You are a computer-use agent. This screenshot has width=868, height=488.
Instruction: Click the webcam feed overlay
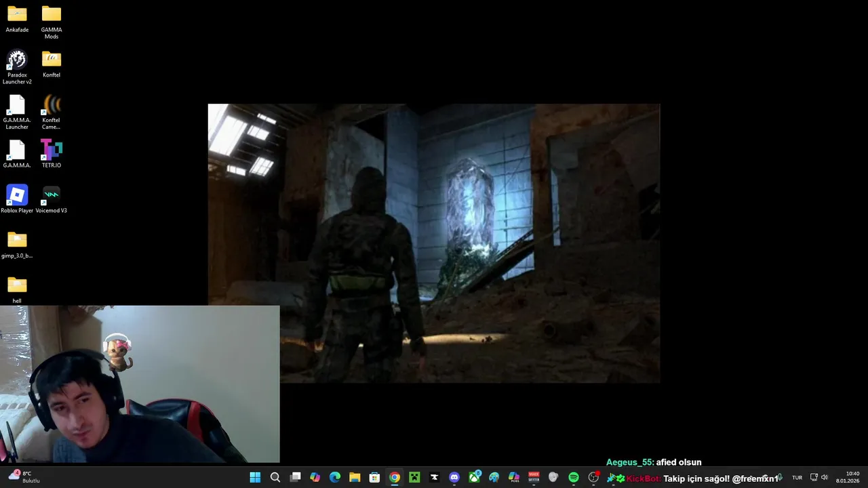[x=140, y=384]
